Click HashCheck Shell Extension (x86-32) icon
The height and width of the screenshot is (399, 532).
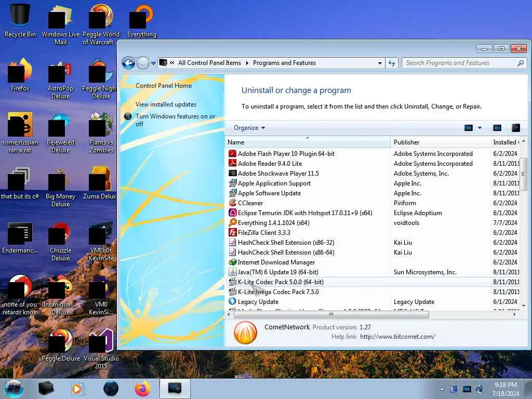[x=232, y=242]
